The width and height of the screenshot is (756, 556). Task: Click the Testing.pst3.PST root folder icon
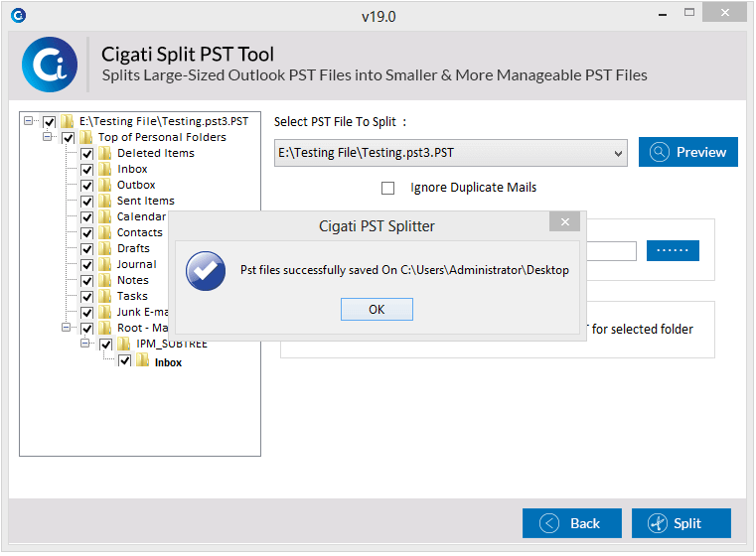click(67, 121)
